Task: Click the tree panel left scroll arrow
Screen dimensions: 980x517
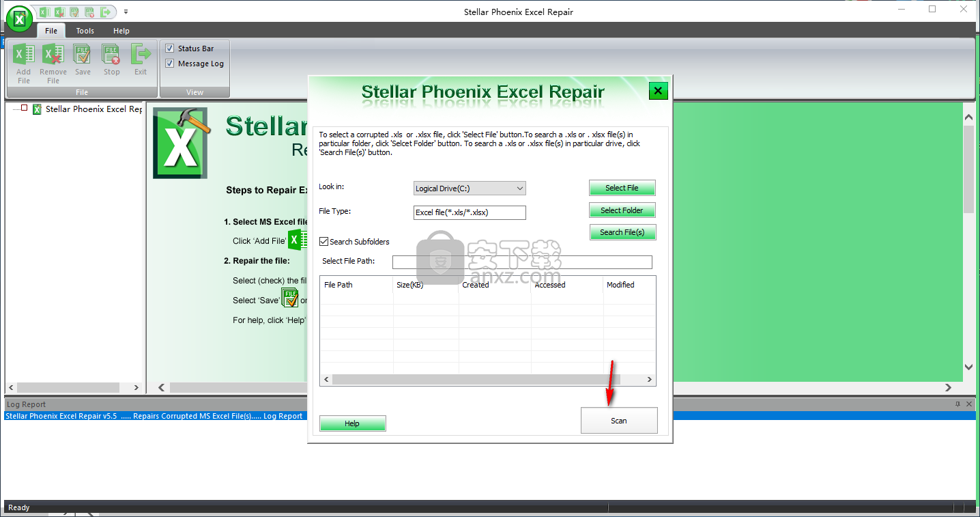Action: coord(12,387)
